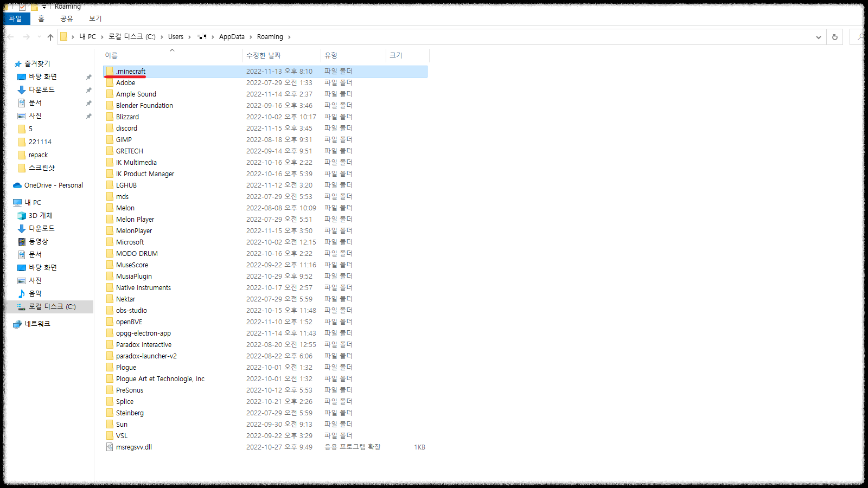
Task: Select the Blizzard folder icon
Action: (x=110, y=117)
